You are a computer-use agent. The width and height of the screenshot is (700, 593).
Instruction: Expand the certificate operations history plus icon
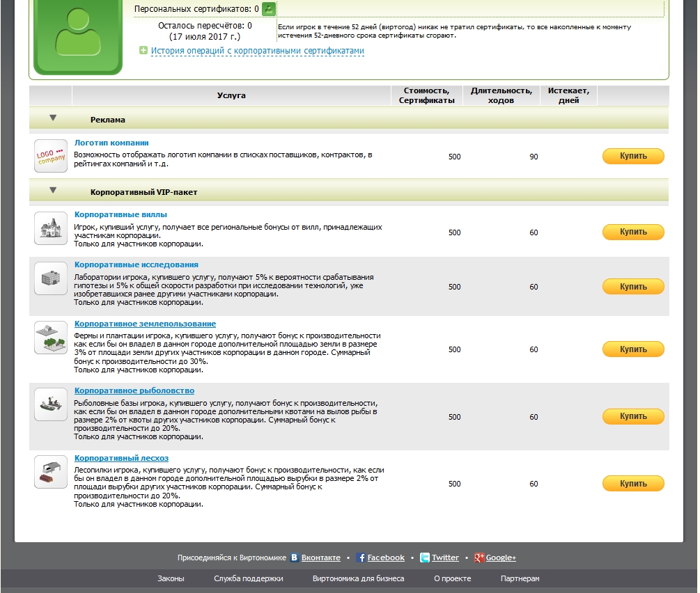pos(143,51)
